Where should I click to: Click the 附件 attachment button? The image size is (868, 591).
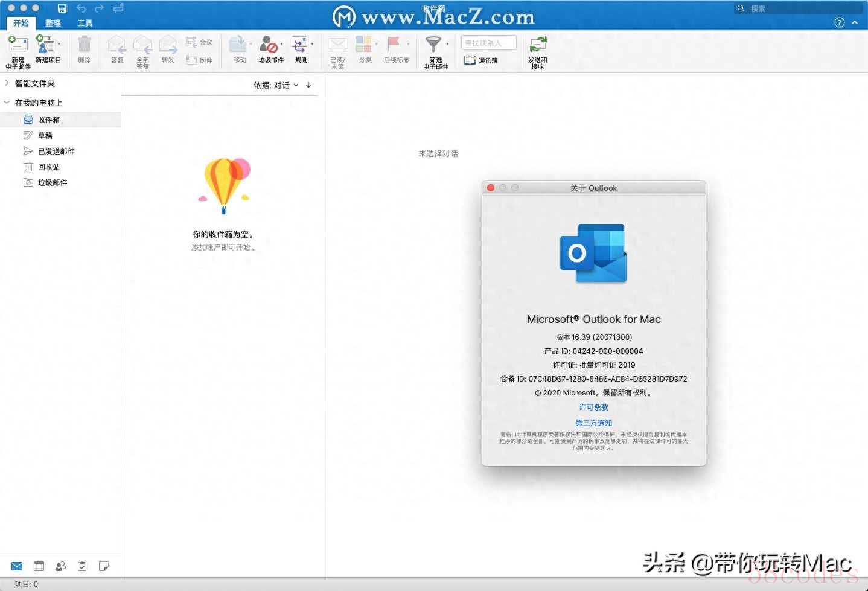[x=199, y=60]
